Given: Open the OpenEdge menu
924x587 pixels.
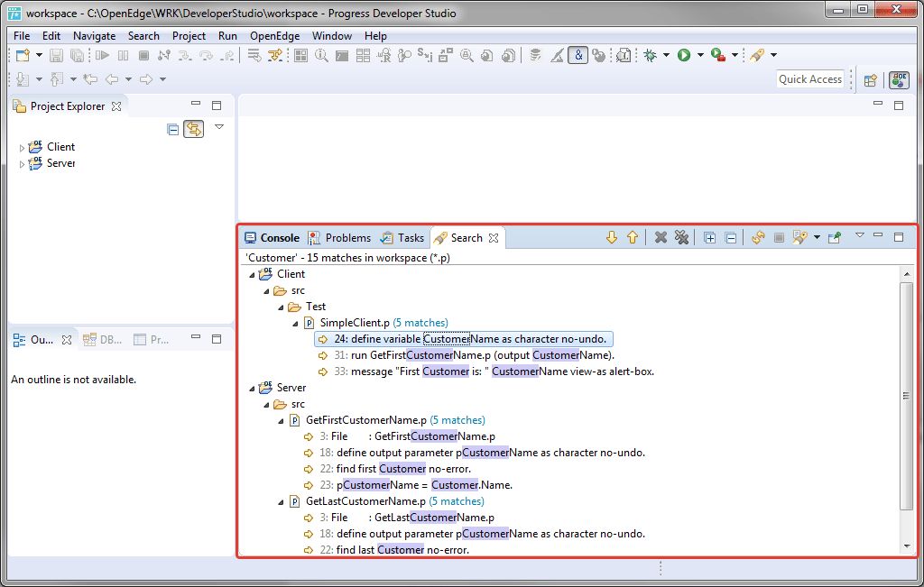Looking at the screenshot, I should point(274,36).
